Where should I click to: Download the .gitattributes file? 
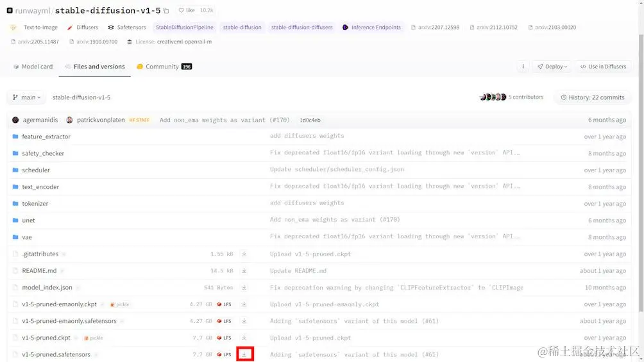244,254
